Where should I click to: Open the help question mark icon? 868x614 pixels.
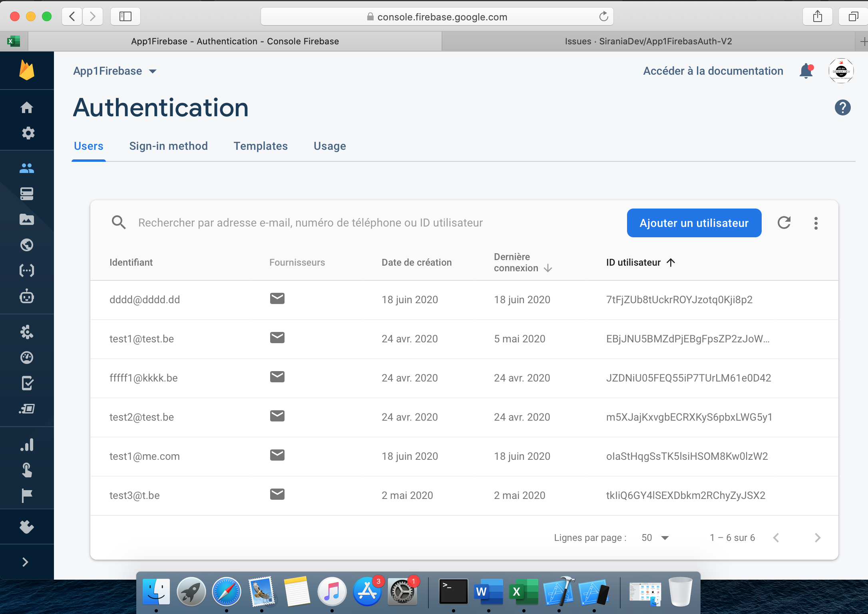tap(842, 107)
